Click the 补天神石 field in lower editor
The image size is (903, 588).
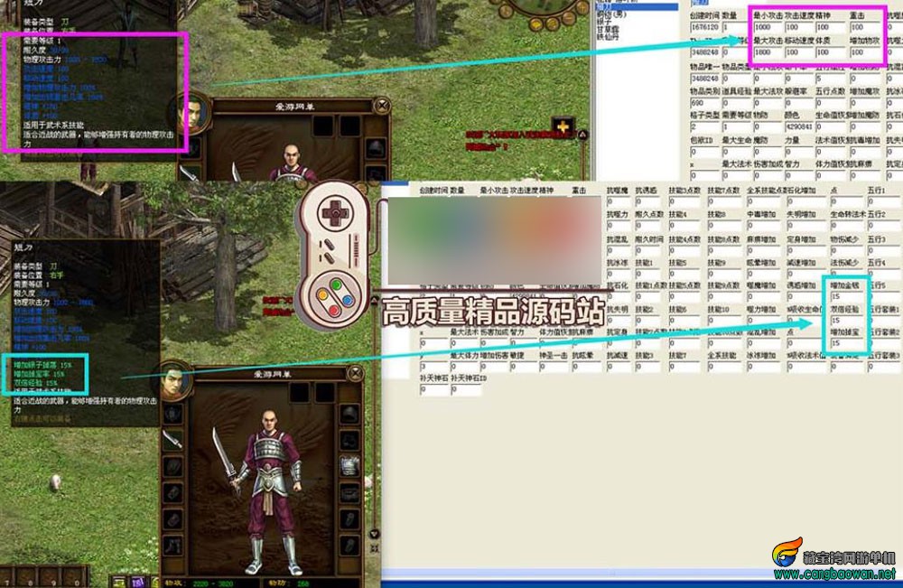click(433, 390)
